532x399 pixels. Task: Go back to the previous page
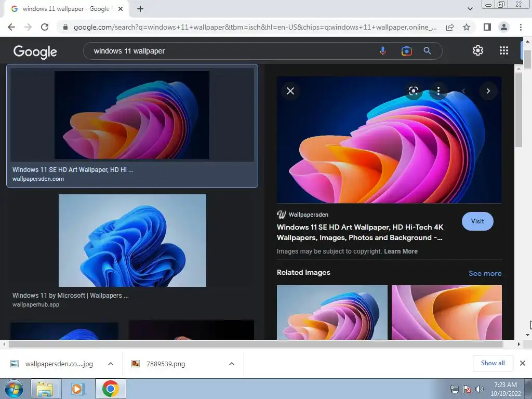click(x=11, y=27)
